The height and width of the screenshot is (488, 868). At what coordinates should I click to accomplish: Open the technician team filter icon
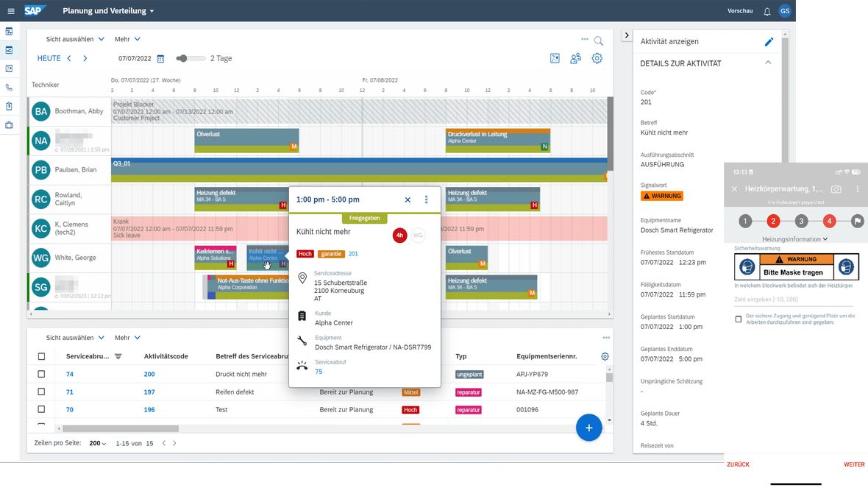(x=576, y=58)
